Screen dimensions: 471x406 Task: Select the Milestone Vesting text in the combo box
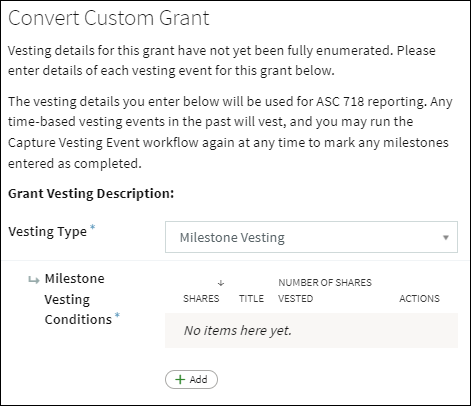pyautogui.click(x=232, y=237)
